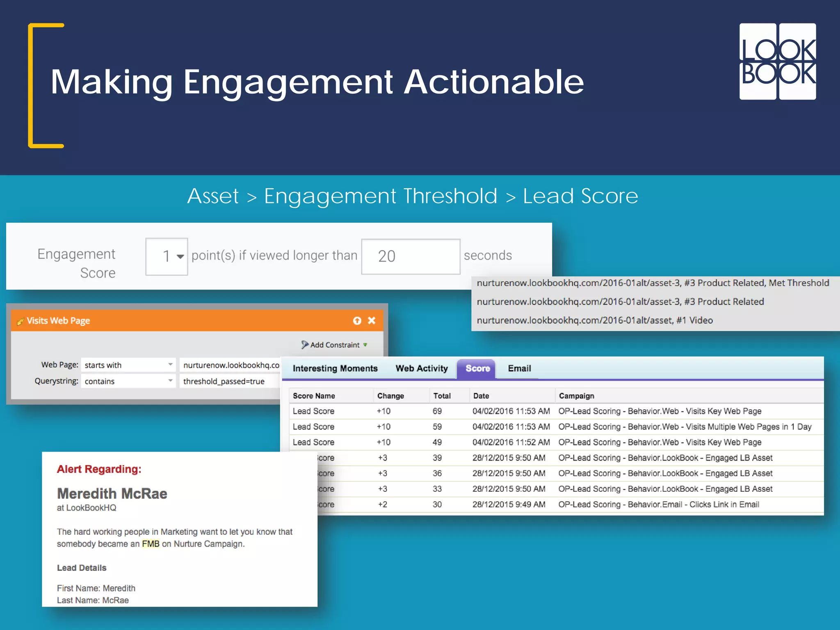This screenshot has height=630, width=840.
Task: Click the 'Lead Details' heading
Action: pos(82,568)
